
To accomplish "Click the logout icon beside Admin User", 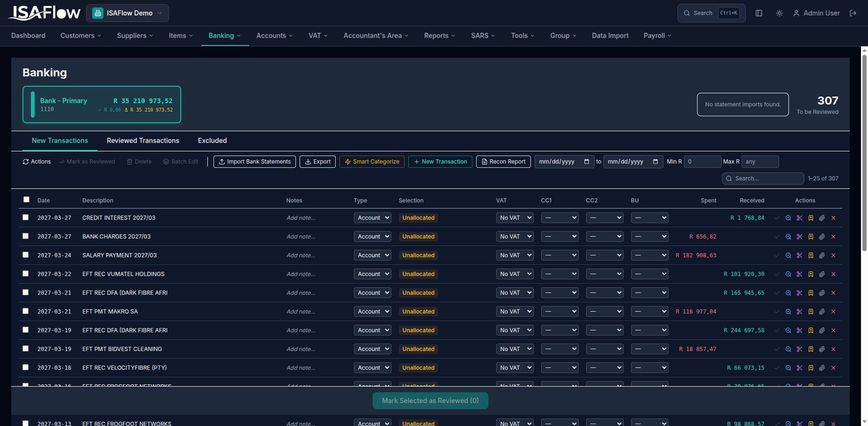I will point(853,13).
